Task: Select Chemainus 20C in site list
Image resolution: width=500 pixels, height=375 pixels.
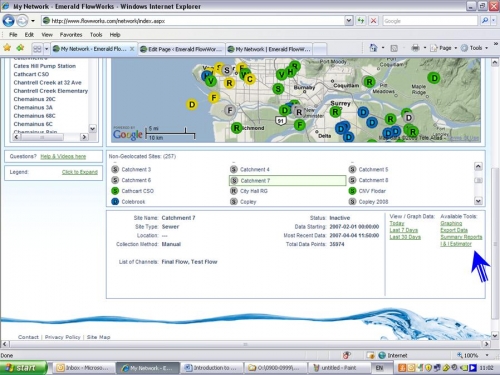Action: [x=34, y=99]
